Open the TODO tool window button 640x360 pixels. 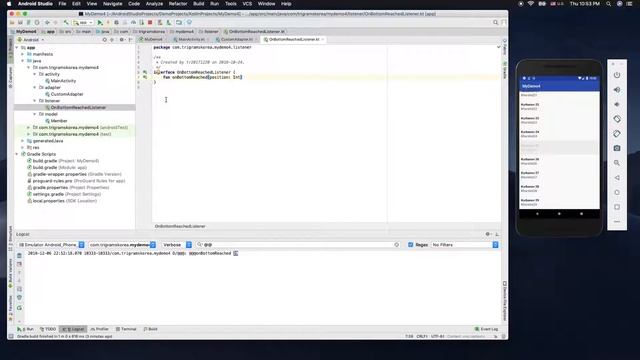pos(48,329)
